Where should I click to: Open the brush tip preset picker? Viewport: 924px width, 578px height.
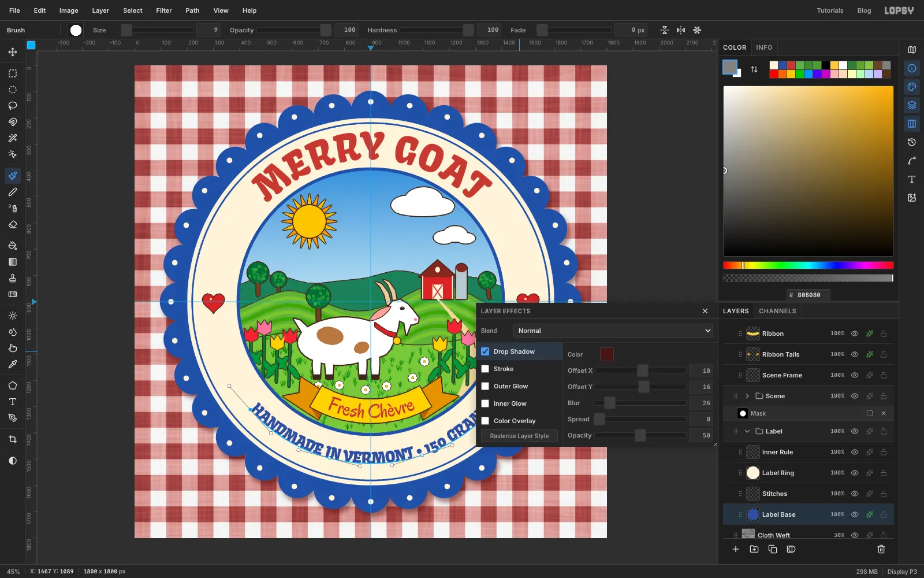pos(76,30)
